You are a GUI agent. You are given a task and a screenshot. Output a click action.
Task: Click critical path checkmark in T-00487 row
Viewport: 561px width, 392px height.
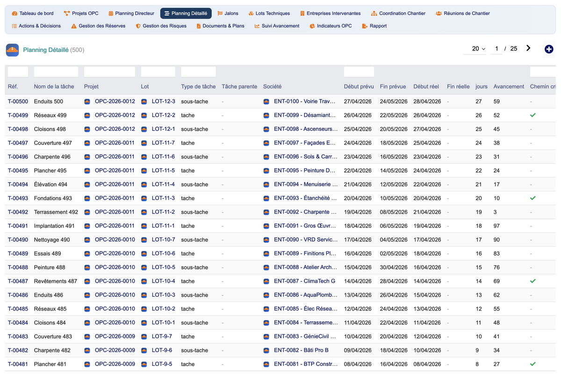[x=532, y=281]
